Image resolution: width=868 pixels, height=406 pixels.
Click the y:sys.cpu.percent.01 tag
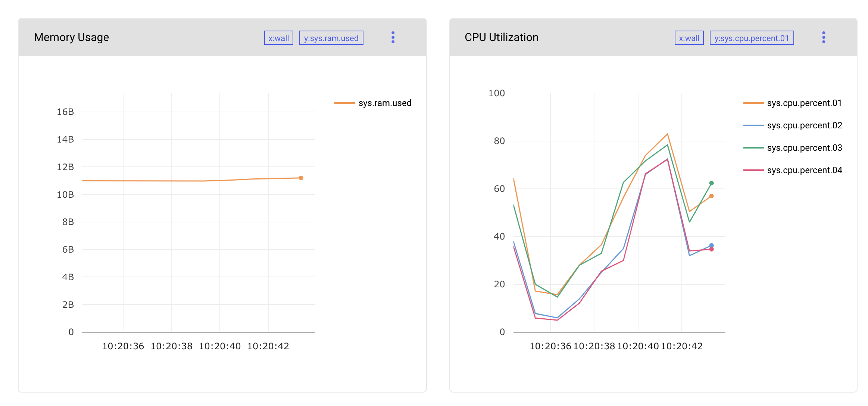[752, 38]
